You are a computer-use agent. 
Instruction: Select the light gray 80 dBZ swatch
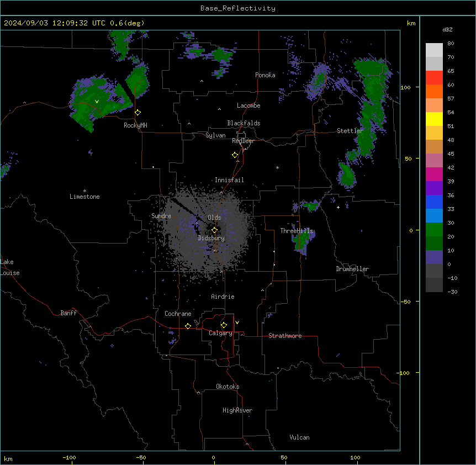pos(434,50)
